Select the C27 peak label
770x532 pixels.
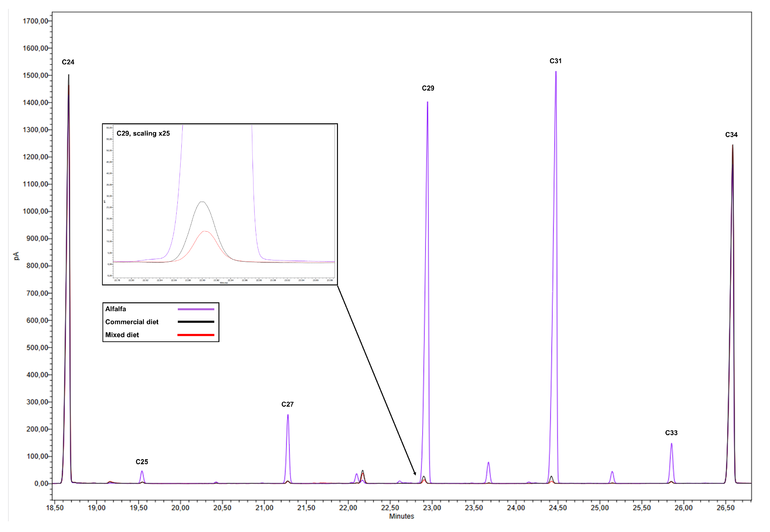point(287,404)
